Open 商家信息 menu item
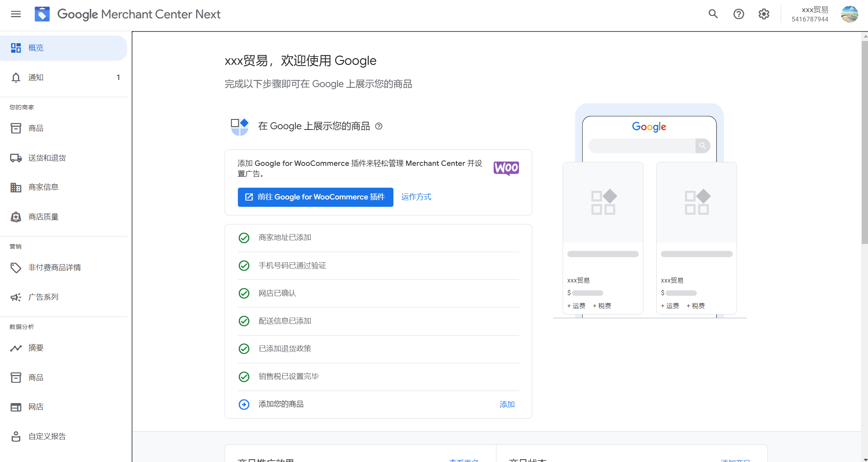Image resolution: width=868 pixels, height=462 pixels. 64,187
